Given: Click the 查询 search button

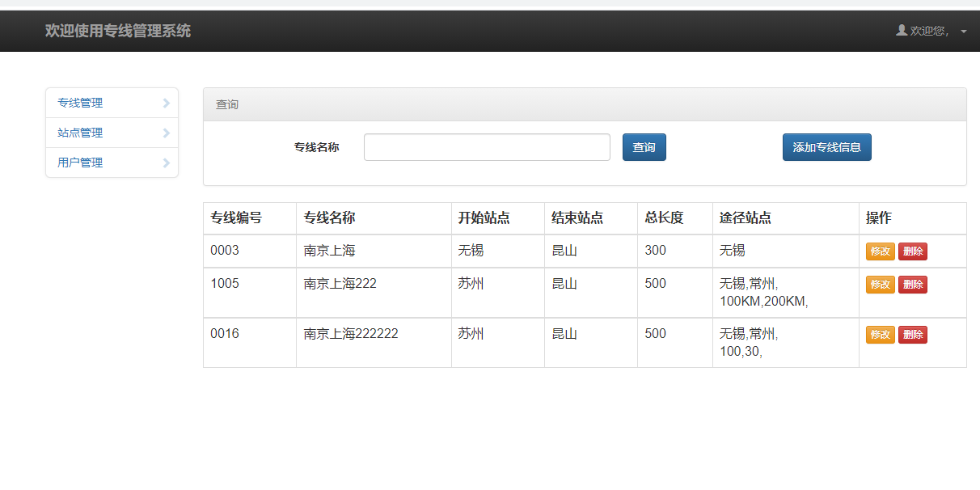Looking at the screenshot, I should click(x=644, y=147).
